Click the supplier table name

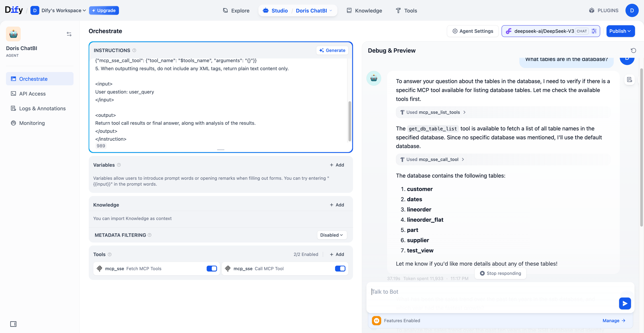tap(418, 240)
